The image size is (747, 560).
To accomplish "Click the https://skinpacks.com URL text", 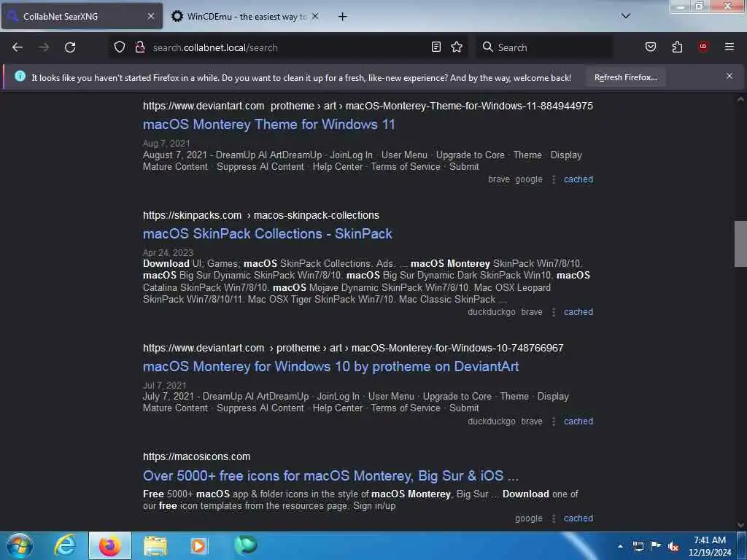I will coord(192,215).
